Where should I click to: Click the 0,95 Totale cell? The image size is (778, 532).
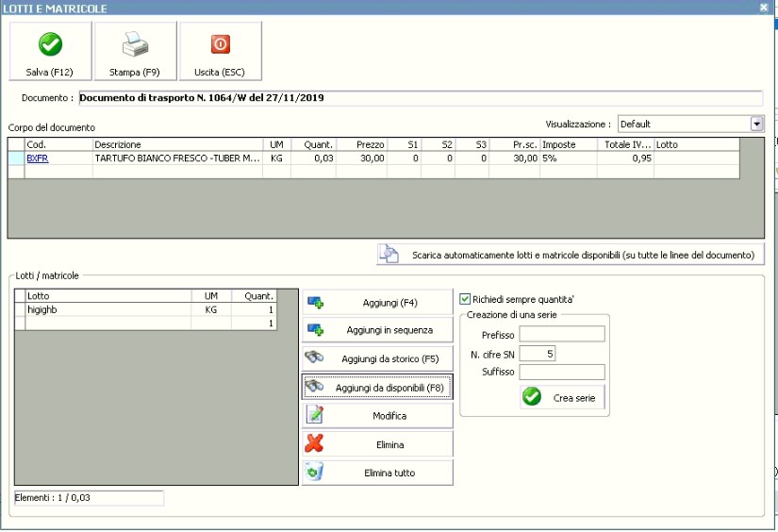tap(625, 158)
